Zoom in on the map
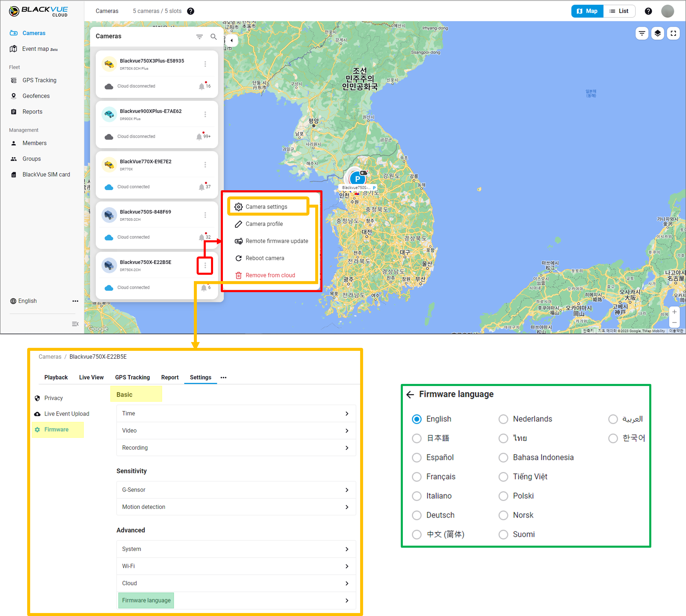 [x=674, y=312]
